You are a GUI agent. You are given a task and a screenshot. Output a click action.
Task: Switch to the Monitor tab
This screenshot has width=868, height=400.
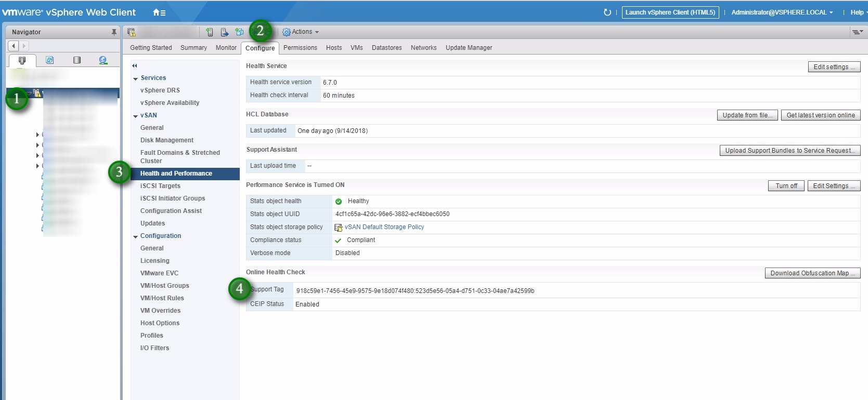(226, 48)
